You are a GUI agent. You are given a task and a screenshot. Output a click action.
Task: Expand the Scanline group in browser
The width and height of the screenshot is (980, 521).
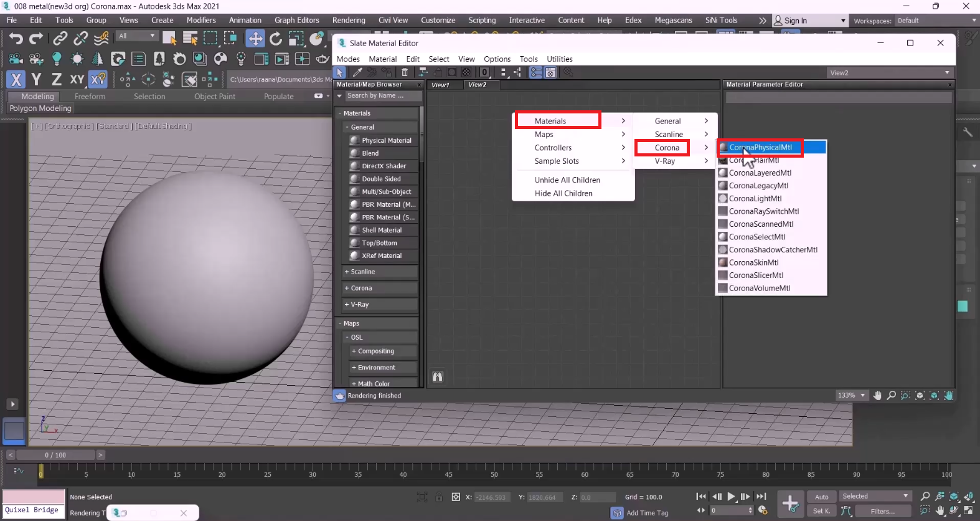pos(379,272)
